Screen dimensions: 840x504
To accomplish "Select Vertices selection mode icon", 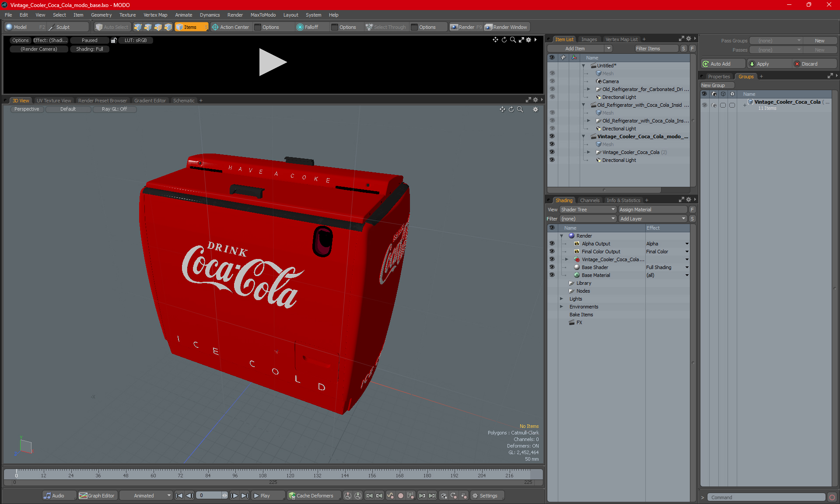I will (x=138, y=27).
